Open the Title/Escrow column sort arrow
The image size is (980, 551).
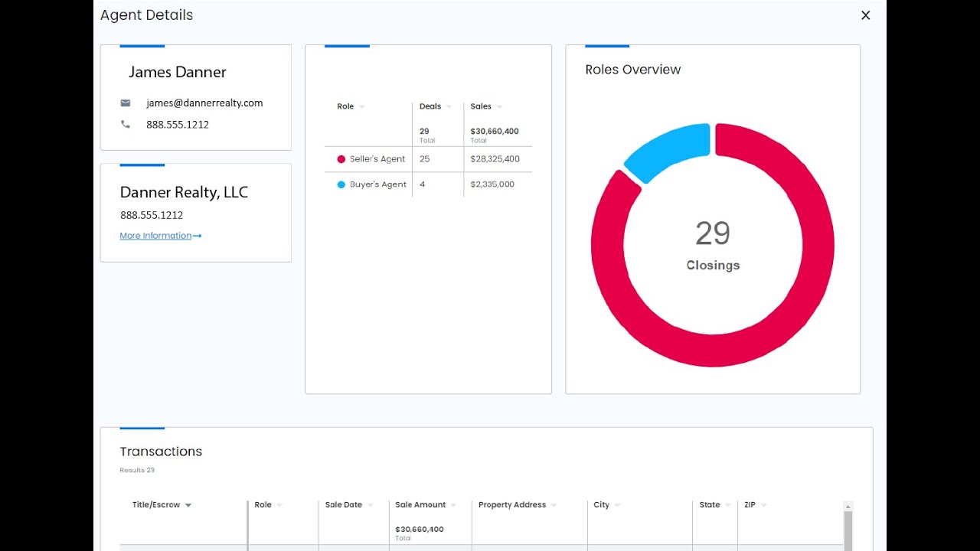188,505
